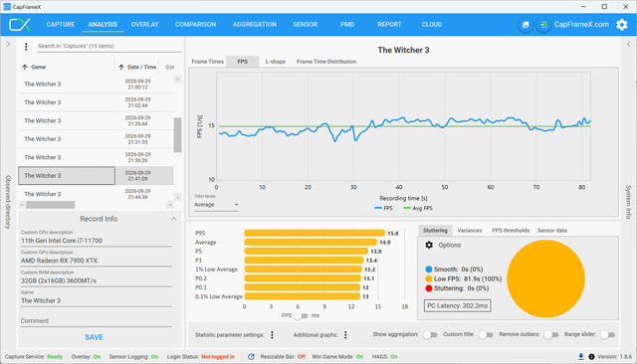Enable Show aggregation toggle
Image resolution: width=637 pixels, height=364 pixels.
coord(430,335)
